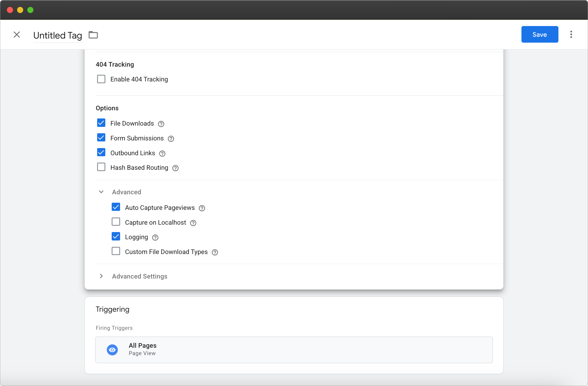Check the Hash Based Routing option

coord(101,167)
